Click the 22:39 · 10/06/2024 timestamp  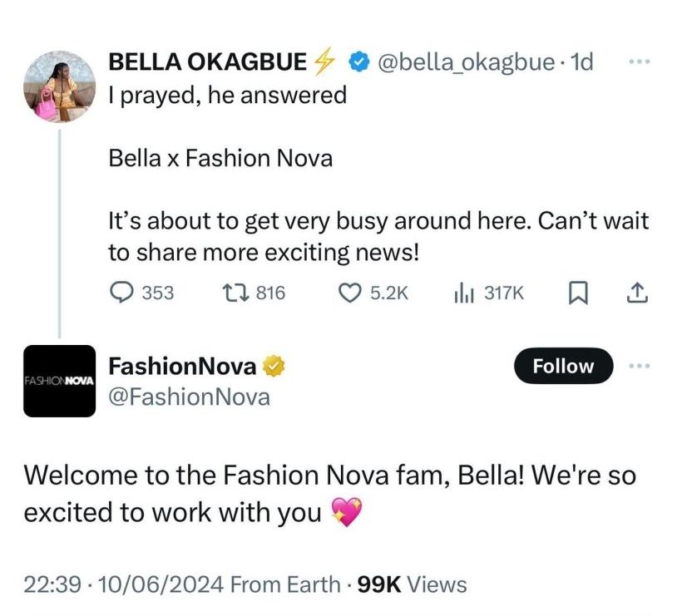point(123,584)
